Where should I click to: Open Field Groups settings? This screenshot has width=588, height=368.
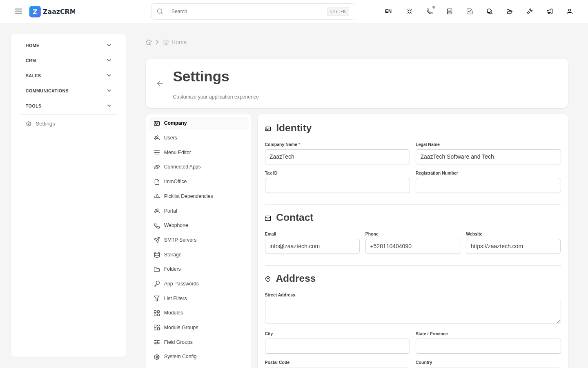click(199, 342)
